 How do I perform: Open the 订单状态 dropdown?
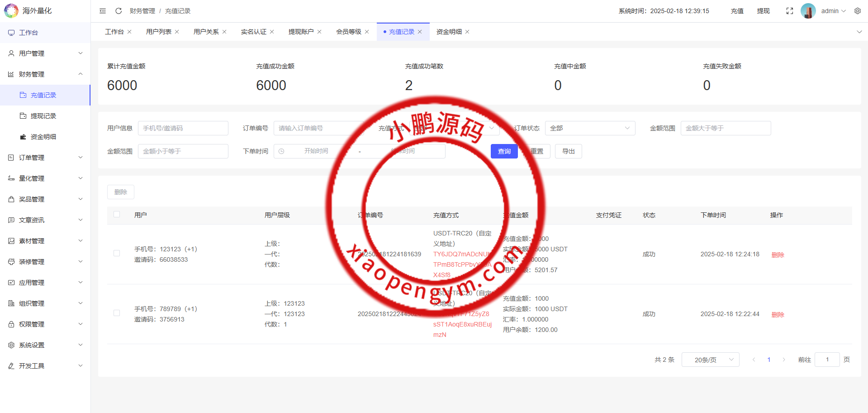click(589, 128)
